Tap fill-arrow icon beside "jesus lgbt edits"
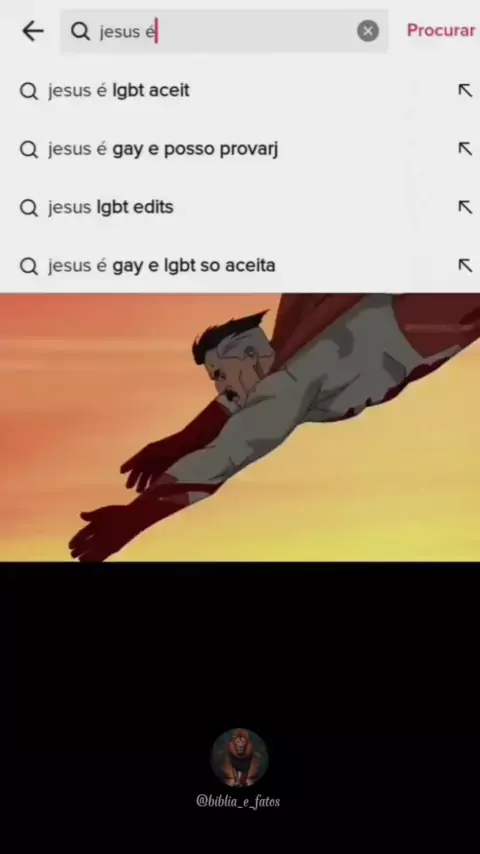Screen dimensions: 480x854 click(465, 207)
